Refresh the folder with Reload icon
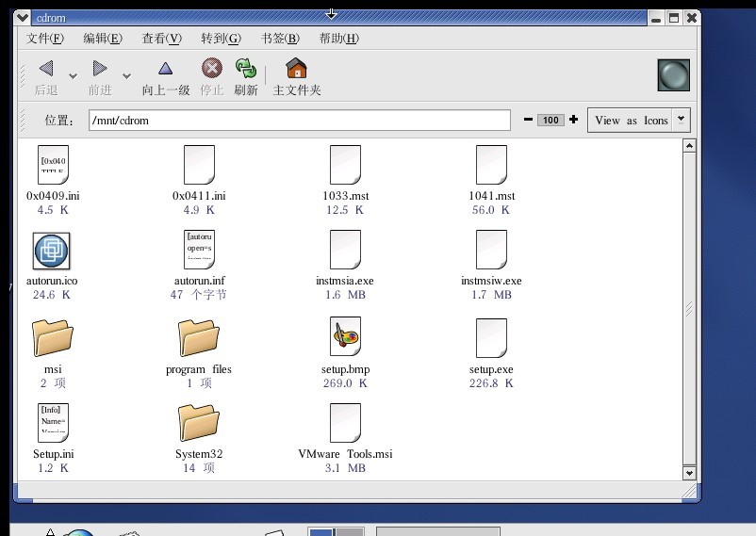This screenshot has height=536, width=756. [x=246, y=68]
